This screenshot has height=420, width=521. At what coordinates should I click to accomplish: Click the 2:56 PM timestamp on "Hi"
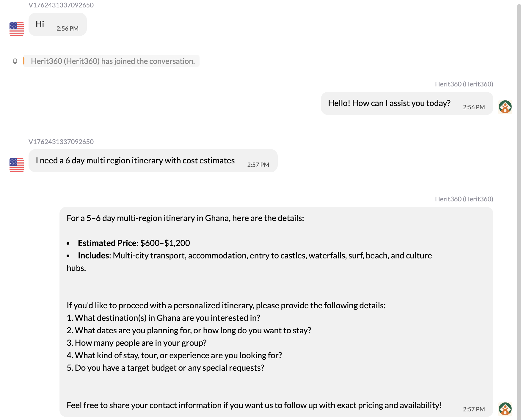tap(68, 29)
